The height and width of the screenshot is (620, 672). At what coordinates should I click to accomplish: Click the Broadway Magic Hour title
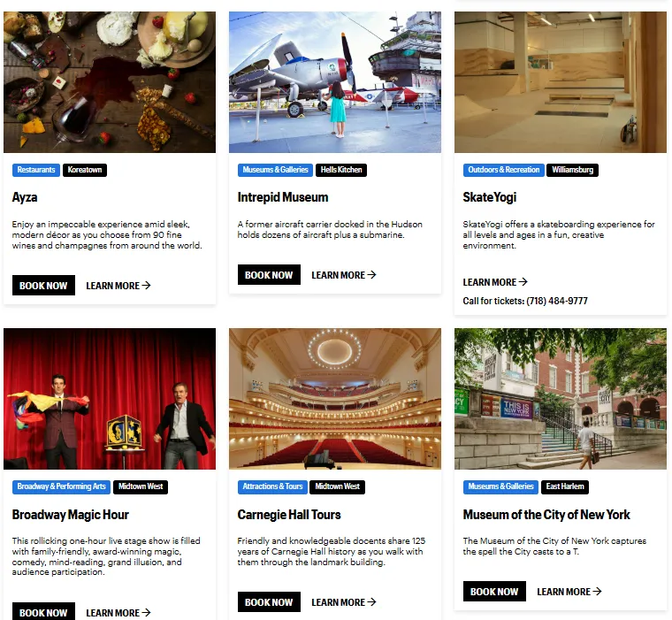71,515
